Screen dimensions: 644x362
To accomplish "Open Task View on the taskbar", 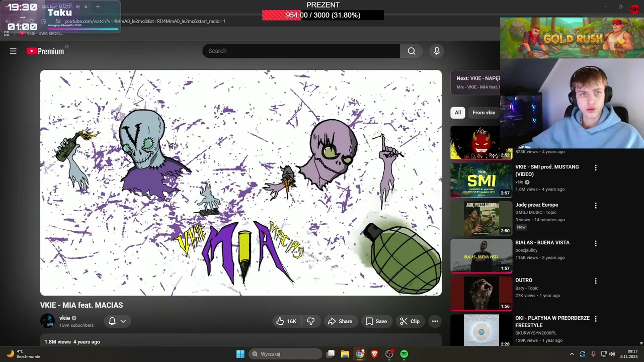I will pyautogui.click(x=331, y=354).
